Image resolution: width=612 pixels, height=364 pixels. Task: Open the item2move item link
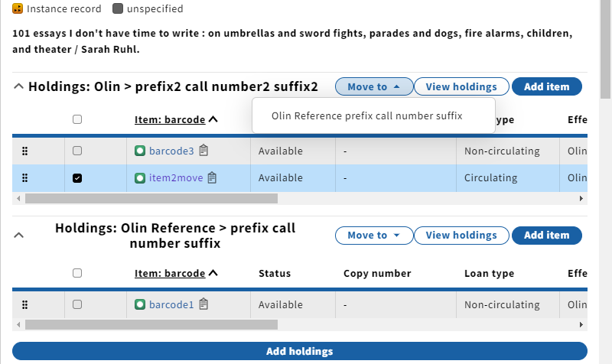[x=176, y=178]
